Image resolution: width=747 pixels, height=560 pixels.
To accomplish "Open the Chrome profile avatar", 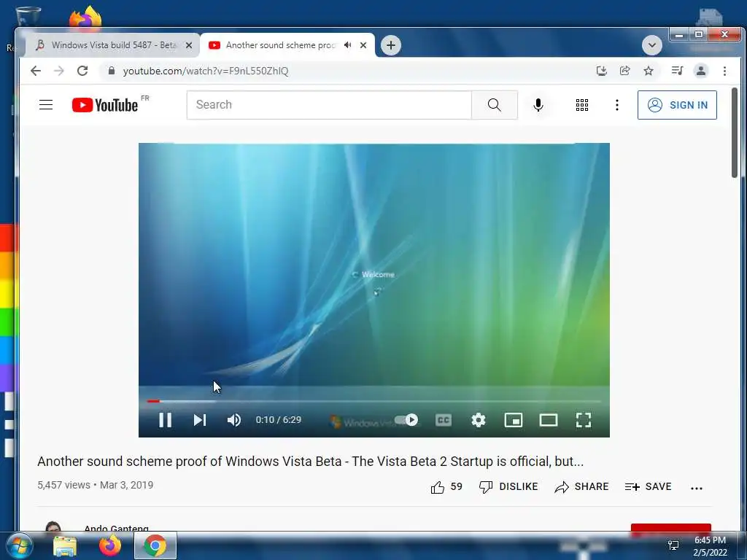I will click(701, 71).
